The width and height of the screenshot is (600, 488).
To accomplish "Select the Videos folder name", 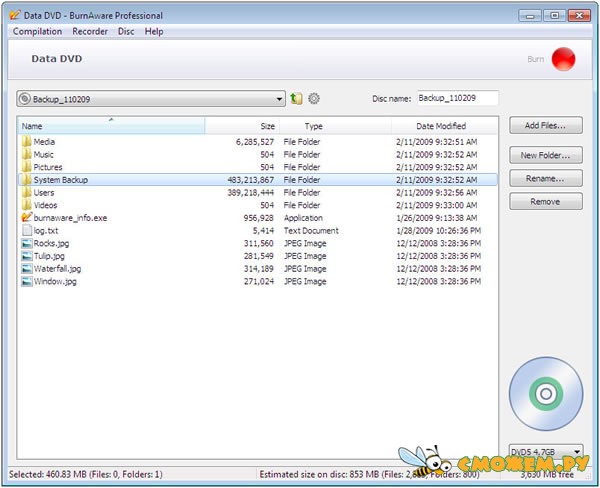I will [45, 205].
